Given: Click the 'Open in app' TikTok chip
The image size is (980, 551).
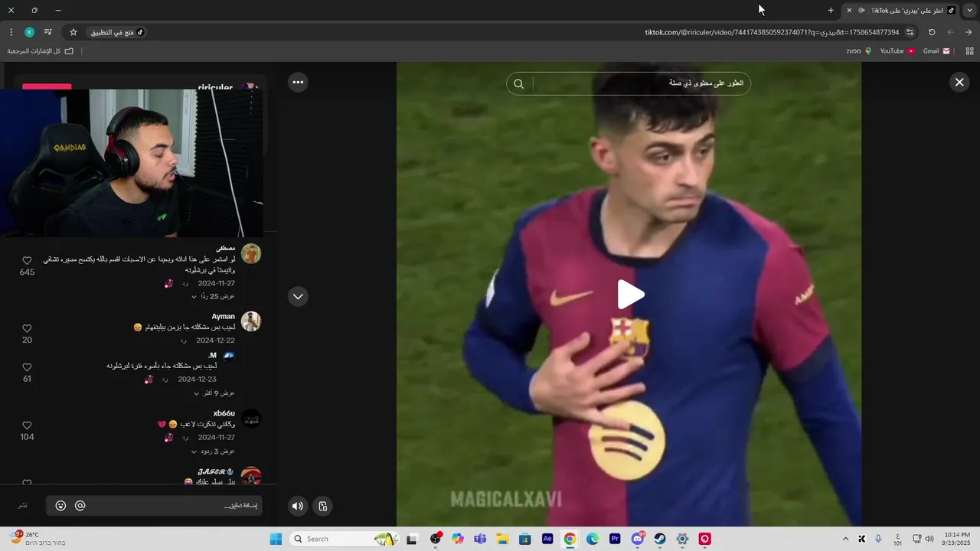Looking at the screenshot, I should coord(118,32).
